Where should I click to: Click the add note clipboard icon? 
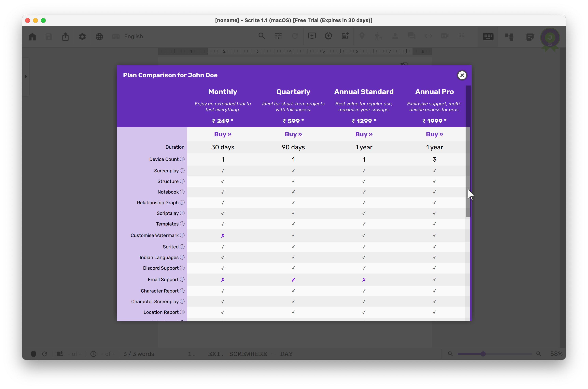pyautogui.click(x=345, y=36)
